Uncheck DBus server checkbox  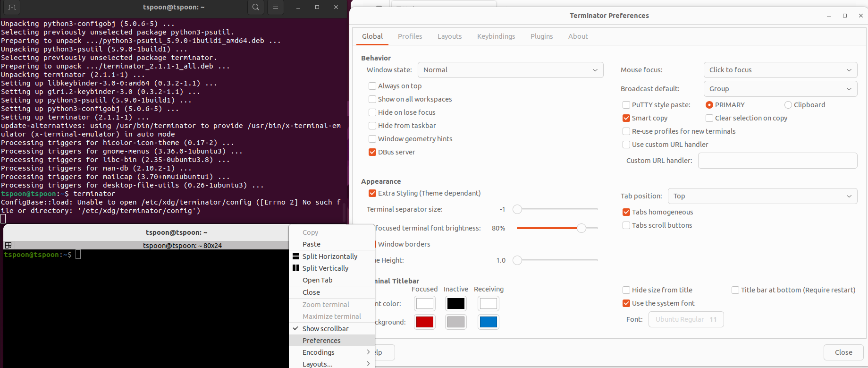[x=372, y=152]
